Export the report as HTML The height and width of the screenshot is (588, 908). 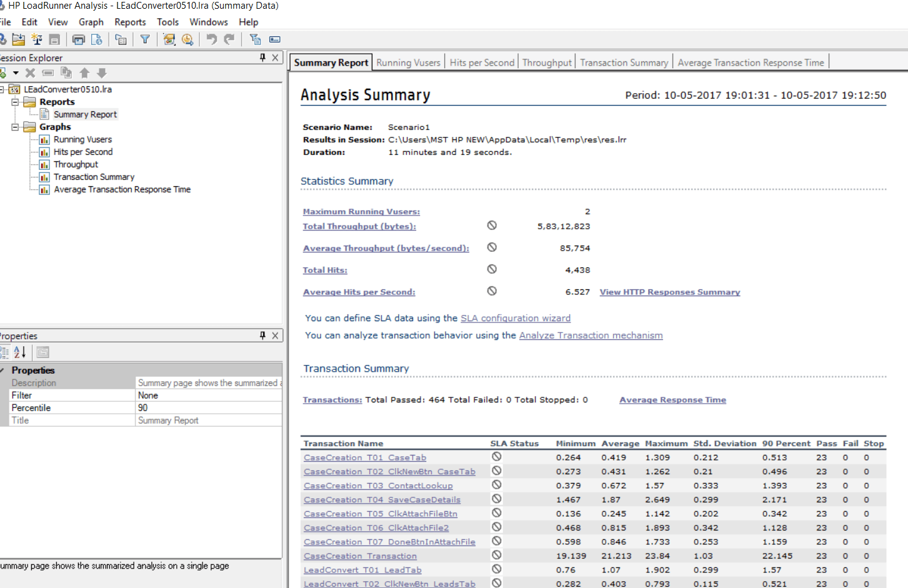97,39
